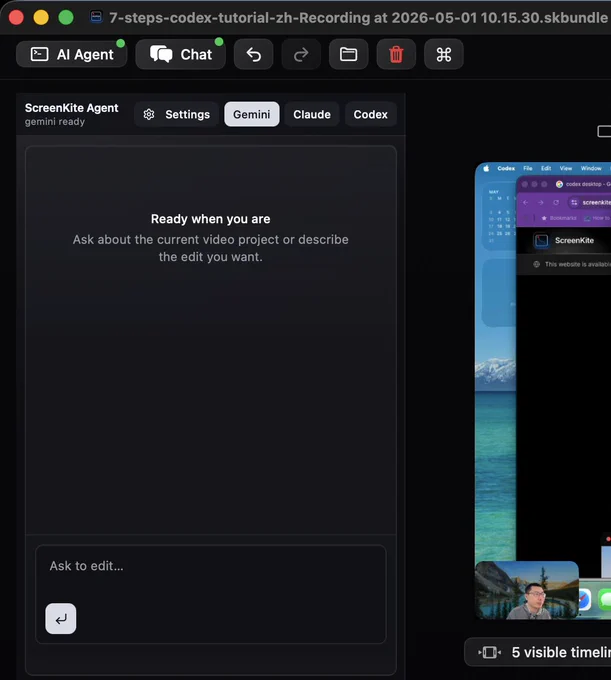Screen dimensions: 611x680
Task: Click the View menu in recorded preview
Action: [x=566, y=168]
